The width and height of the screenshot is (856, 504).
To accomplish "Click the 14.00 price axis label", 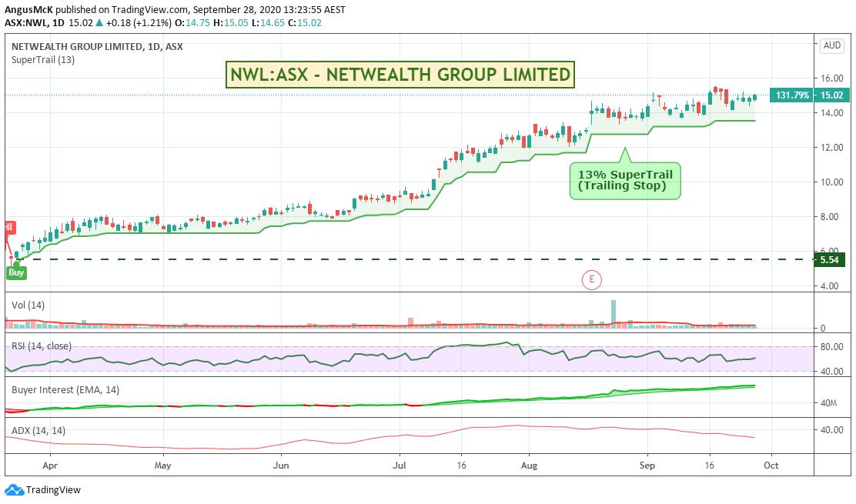I will pos(832,113).
